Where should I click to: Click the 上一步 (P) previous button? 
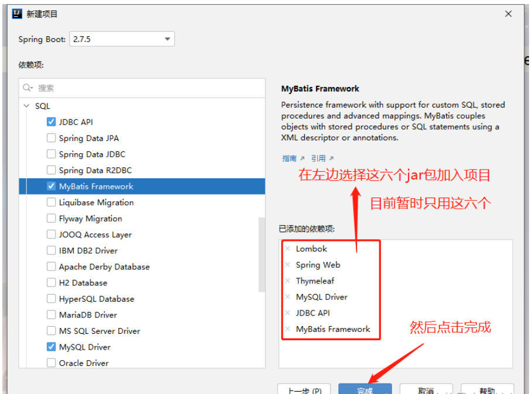[x=304, y=389]
